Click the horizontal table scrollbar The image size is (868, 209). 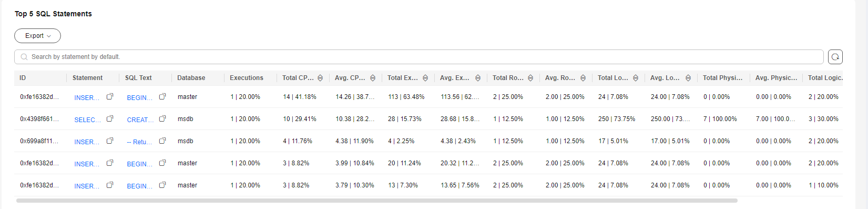pyautogui.click(x=377, y=201)
